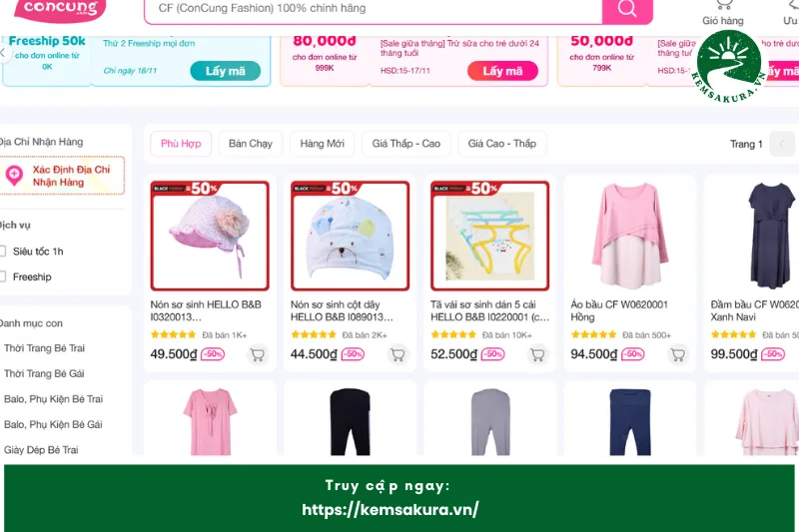This screenshot has height=532, width=799.
Task: Switch to Giá Thấp - Cao sorting
Action: (406, 144)
